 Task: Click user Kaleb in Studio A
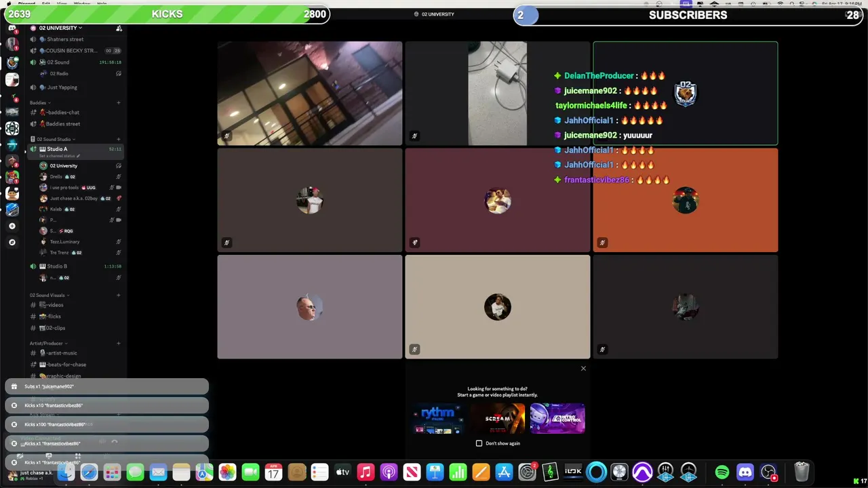point(80,209)
